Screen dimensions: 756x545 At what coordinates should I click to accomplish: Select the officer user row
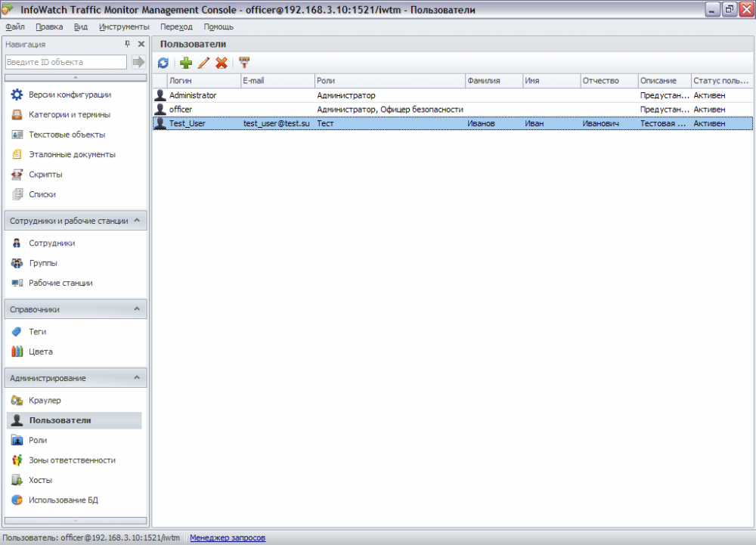click(x=453, y=110)
